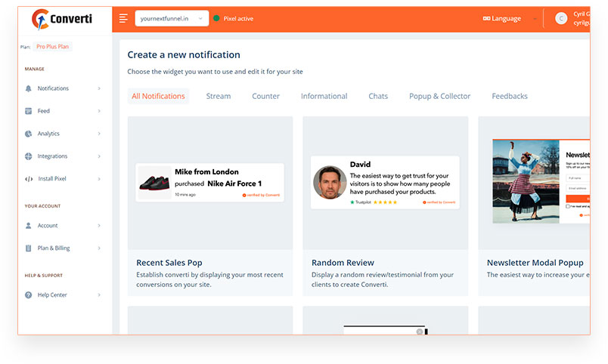Click the Install Pixel code icon
Viewport: 608px width, 364px height.
tap(29, 179)
